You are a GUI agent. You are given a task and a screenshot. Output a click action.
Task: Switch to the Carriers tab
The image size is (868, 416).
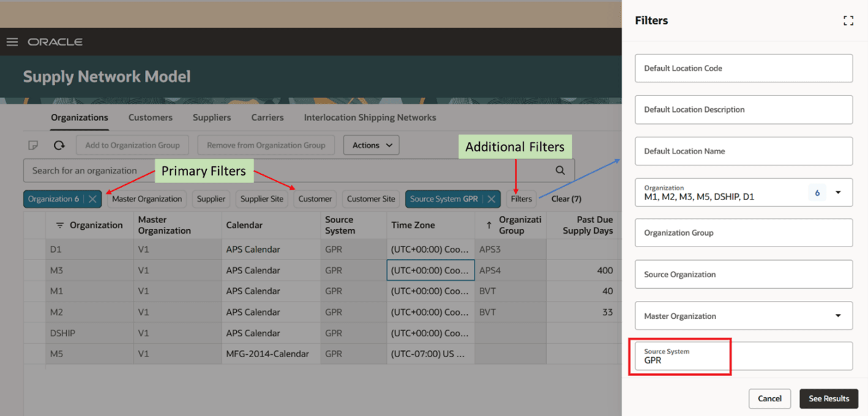(x=267, y=117)
